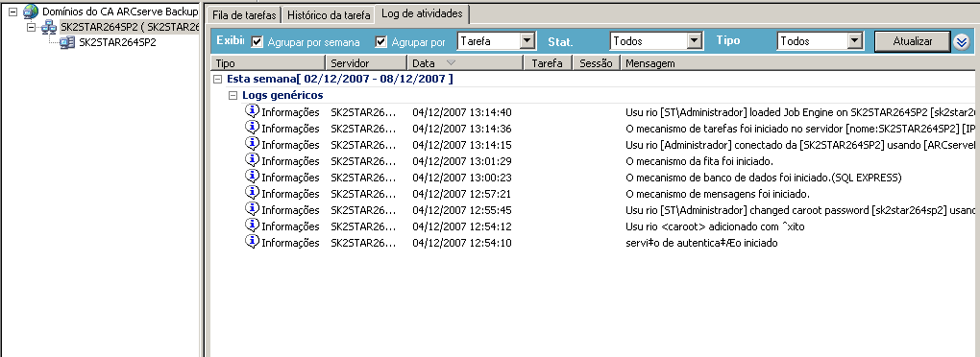This screenshot has height=357, width=980.
Task: Click the 'loaded Job Engine' message text
Action: click(x=800, y=112)
